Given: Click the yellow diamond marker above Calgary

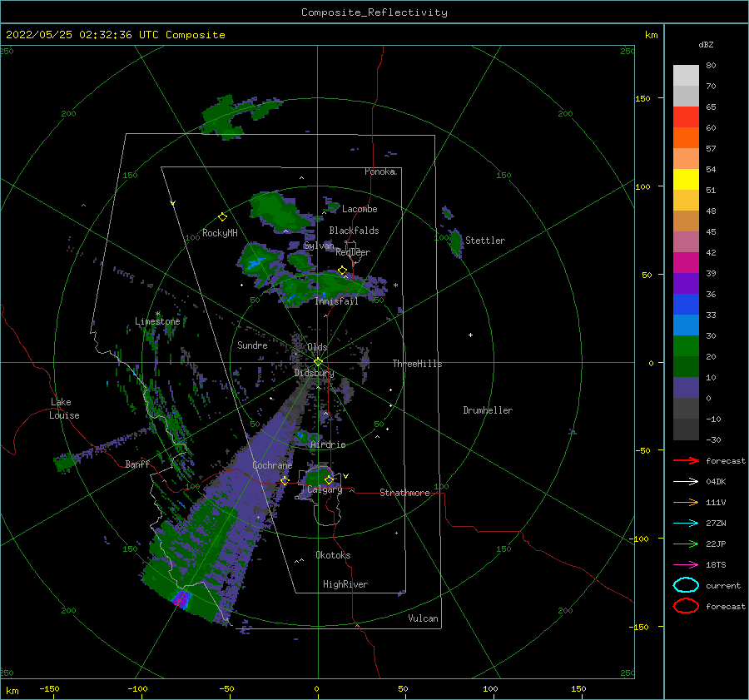Looking at the screenshot, I should (x=329, y=479).
